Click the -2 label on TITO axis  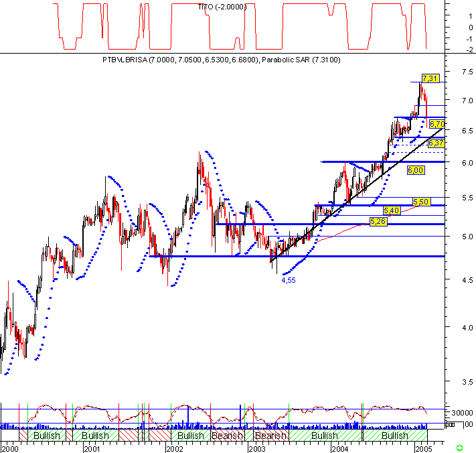pyautogui.click(x=469, y=50)
